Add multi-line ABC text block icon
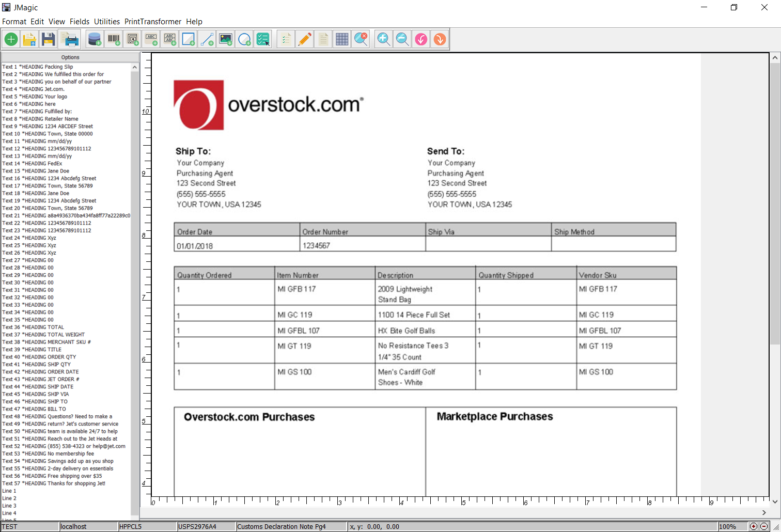 pos(169,39)
